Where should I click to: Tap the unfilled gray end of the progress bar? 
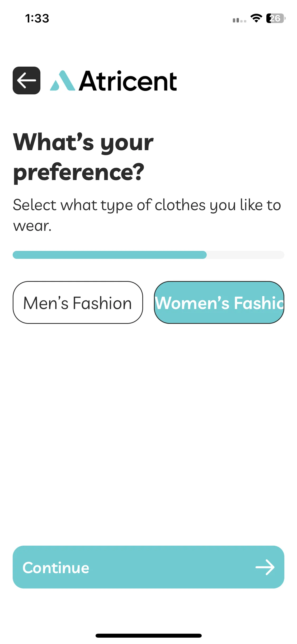point(246,255)
